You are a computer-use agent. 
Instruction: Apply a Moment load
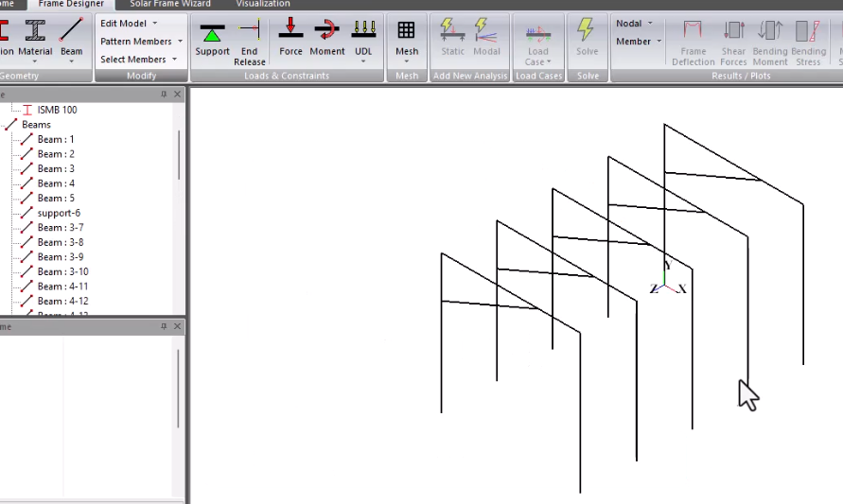point(326,37)
